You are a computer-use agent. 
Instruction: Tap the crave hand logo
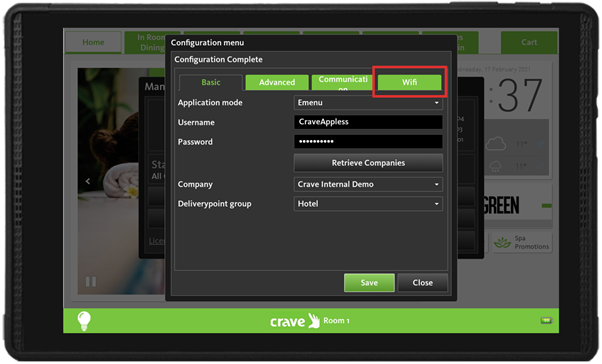(314, 321)
